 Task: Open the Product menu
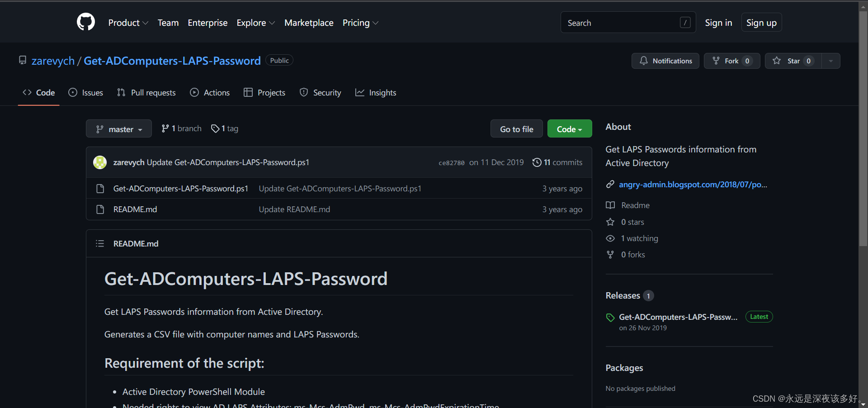pyautogui.click(x=128, y=23)
